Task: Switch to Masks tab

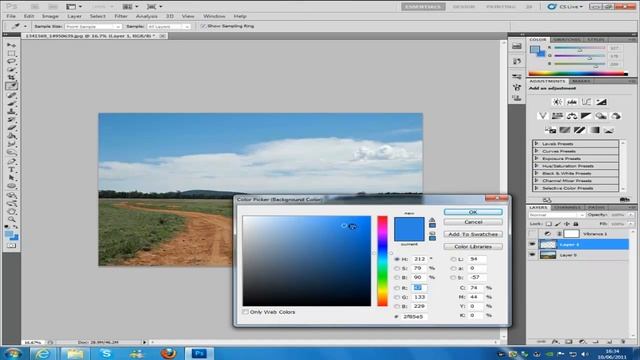Action: coord(581,81)
